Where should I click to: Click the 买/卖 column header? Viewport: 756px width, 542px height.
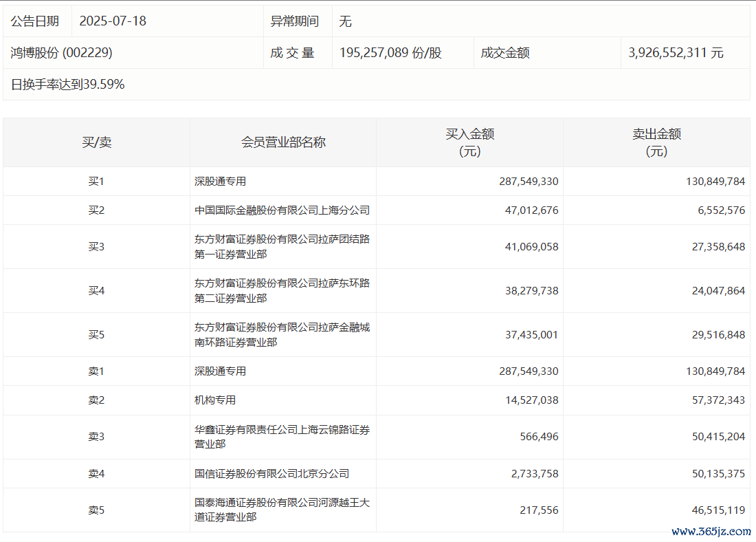pos(96,142)
